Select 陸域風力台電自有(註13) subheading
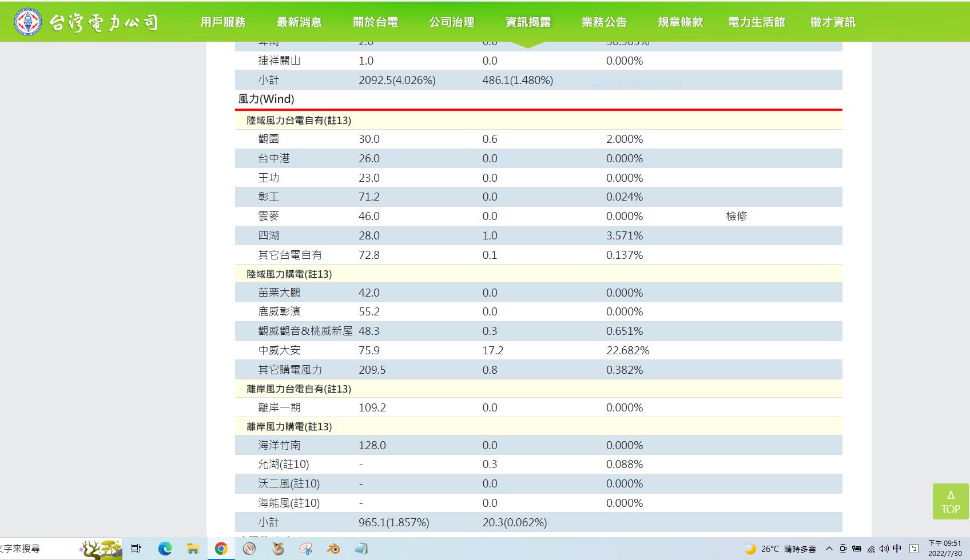Image resolution: width=970 pixels, height=560 pixels. (299, 121)
